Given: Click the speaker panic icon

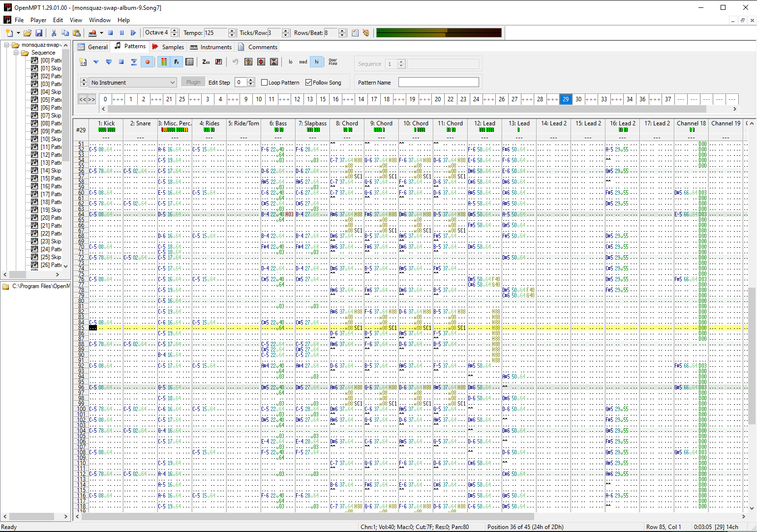Looking at the screenshot, I should click(366, 33).
